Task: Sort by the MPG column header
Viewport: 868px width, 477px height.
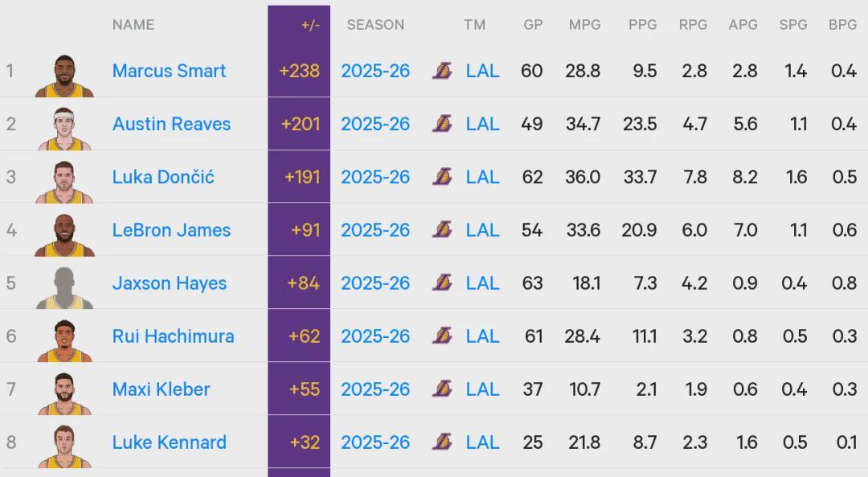Action: 584,25
